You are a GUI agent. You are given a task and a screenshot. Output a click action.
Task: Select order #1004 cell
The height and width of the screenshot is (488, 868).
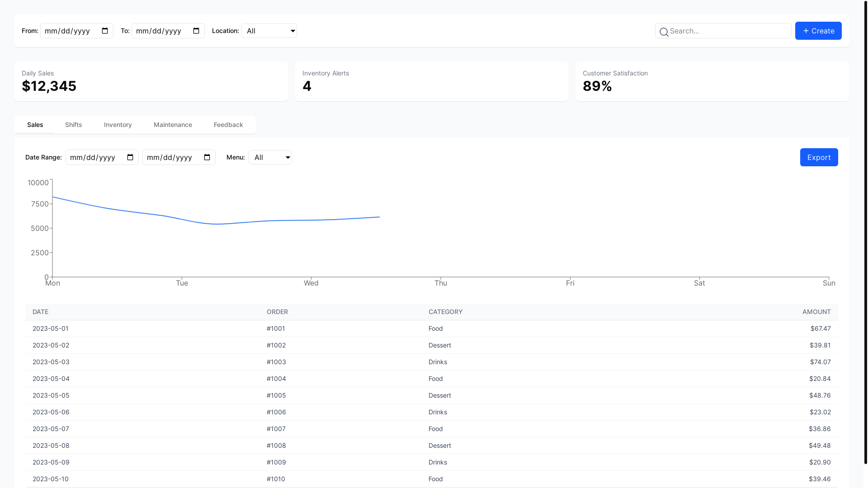coord(276,379)
